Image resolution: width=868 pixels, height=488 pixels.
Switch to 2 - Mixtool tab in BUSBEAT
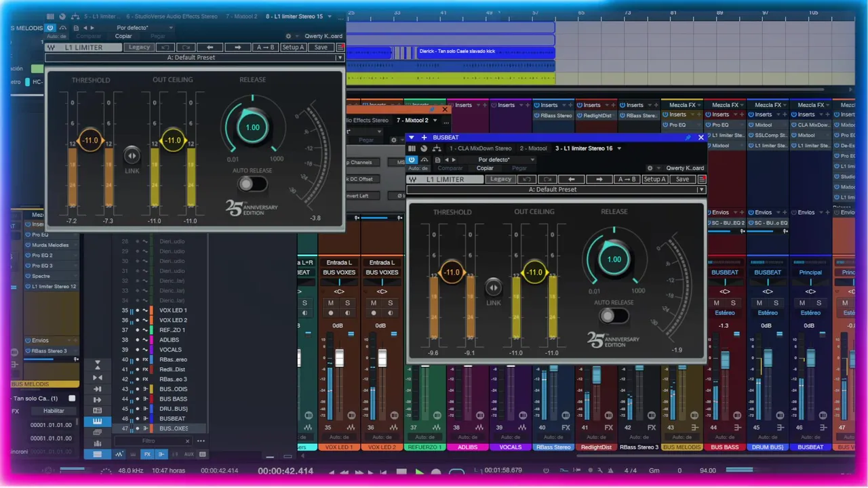(x=533, y=148)
